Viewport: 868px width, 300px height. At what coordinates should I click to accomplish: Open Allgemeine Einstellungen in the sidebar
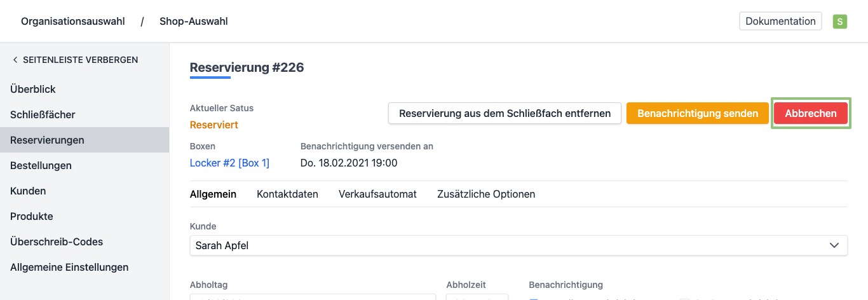click(69, 267)
